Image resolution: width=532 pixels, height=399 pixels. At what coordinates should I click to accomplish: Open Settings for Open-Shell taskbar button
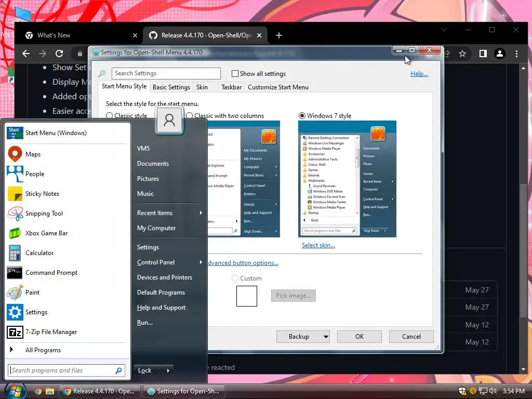coord(184,391)
